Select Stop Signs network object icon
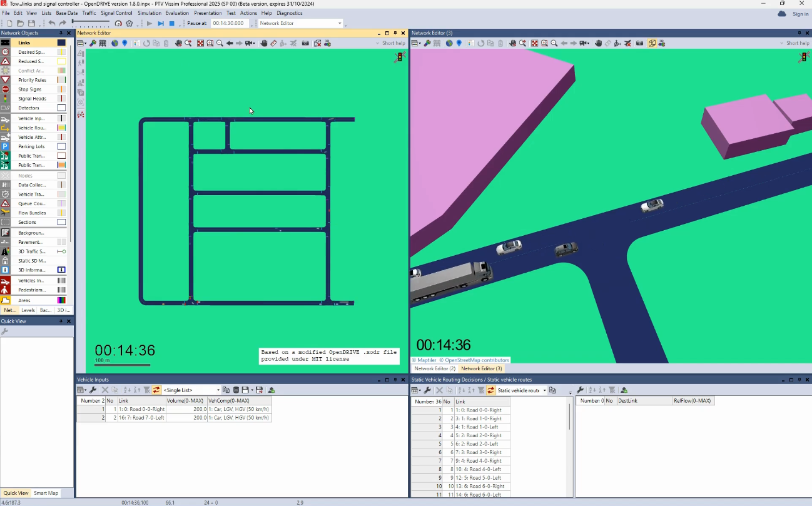The image size is (812, 506). coord(5,89)
